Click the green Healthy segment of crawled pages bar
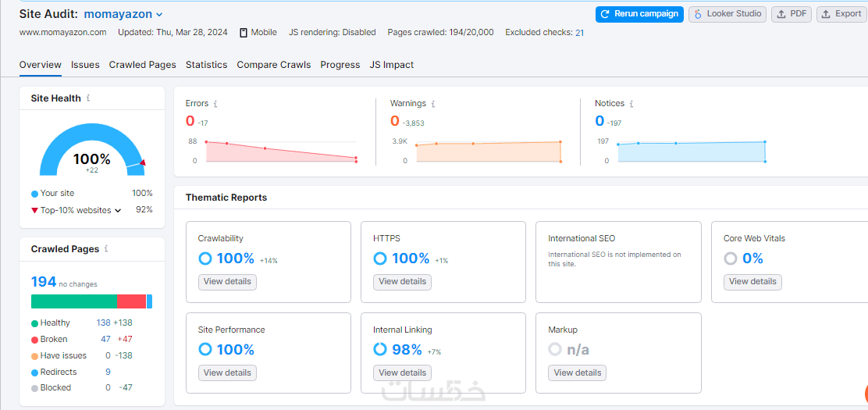Image resolution: width=868 pixels, height=410 pixels. 73,301
